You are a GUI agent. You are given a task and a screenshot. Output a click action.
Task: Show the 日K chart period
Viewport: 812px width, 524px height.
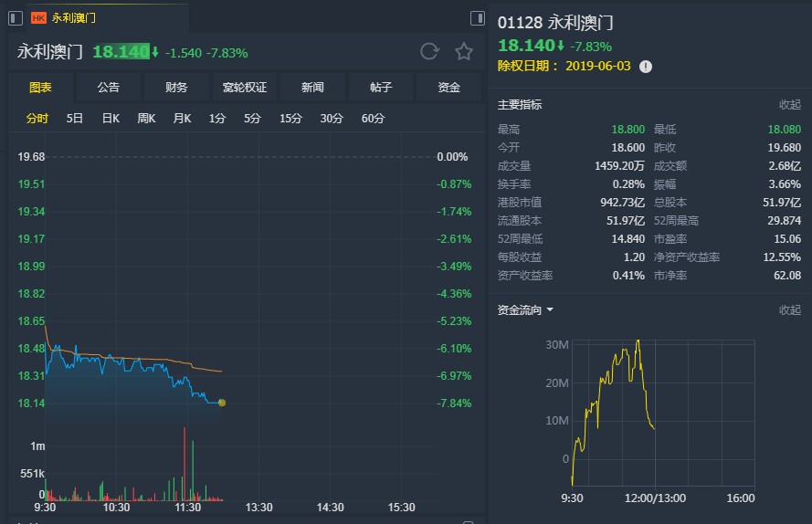111,119
